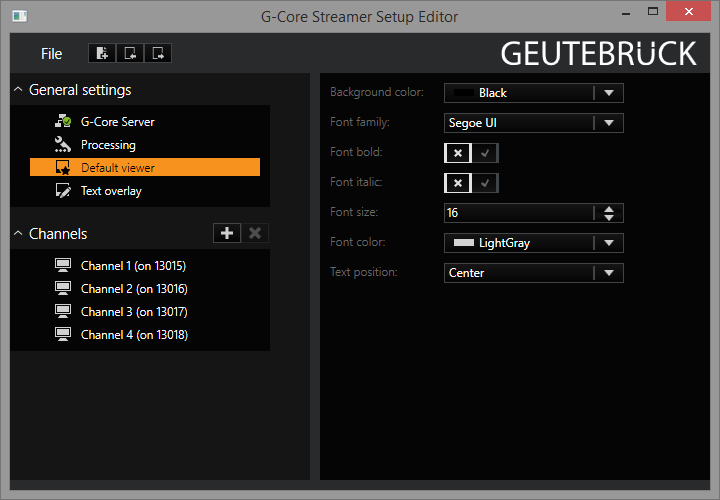Decrease Font size with down arrow
This screenshot has width=720, height=500.
[x=609, y=217]
